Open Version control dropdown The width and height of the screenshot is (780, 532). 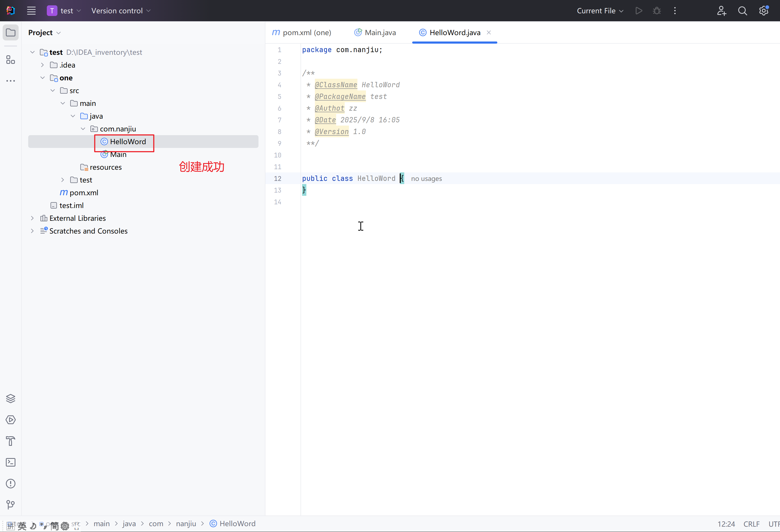120,11
